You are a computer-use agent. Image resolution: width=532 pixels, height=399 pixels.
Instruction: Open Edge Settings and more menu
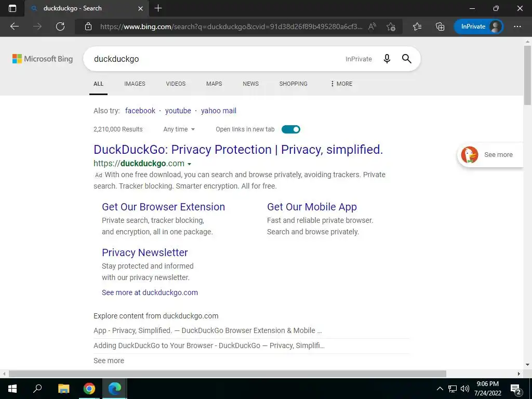tap(517, 26)
